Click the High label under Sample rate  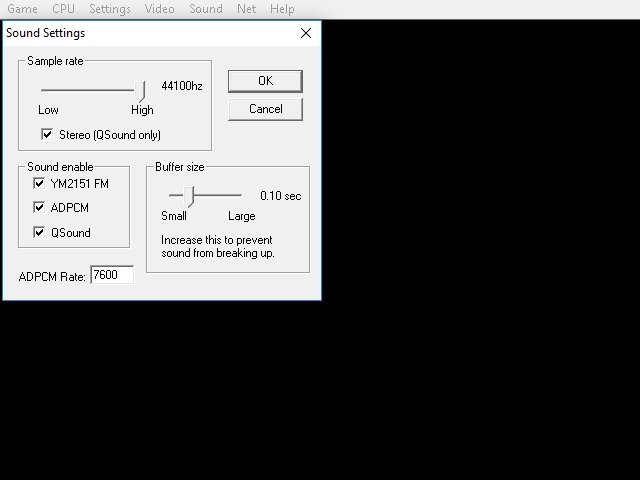click(x=142, y=110)
